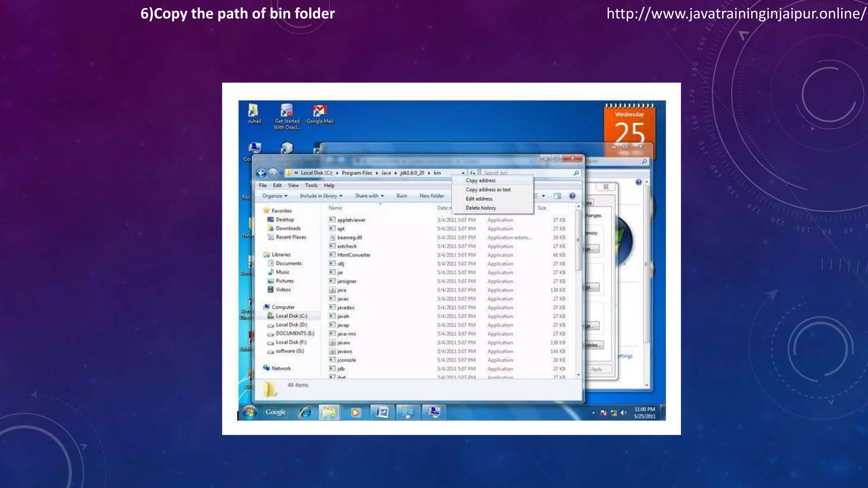Click the Search bin input field
The width and height of the screenshot is (868, 488).
tap(527, 173)
